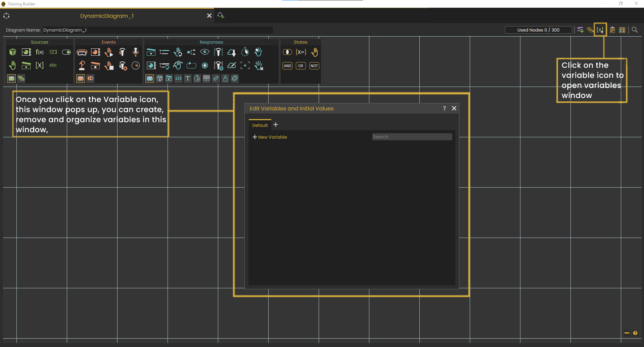The width and height of the screenshot is (644, 347).
Task: Choose the stopwatch timer response icon
Action: pos(245,52)
